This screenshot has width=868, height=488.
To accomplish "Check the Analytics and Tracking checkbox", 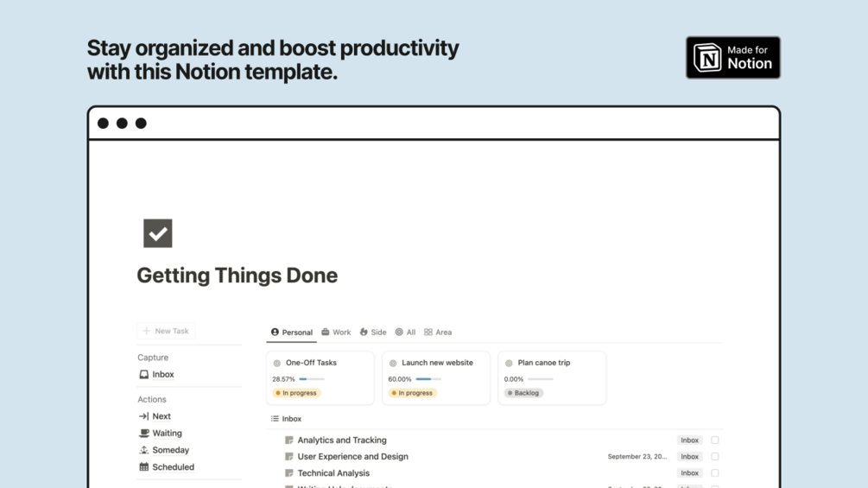I will (715, 440).
